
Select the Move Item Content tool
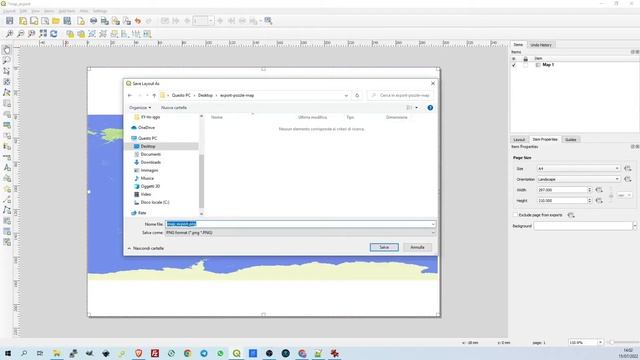point(7,82)
